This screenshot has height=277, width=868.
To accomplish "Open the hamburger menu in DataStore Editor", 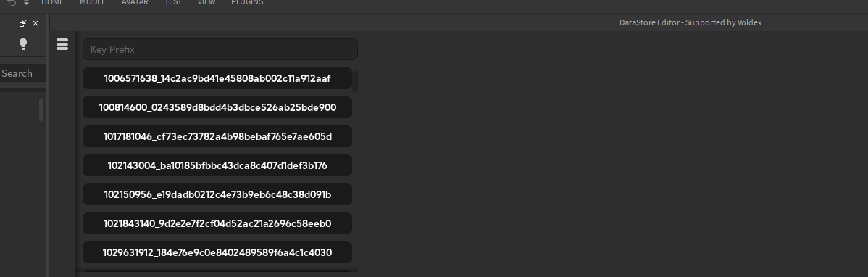I will [x=62, y=44].
